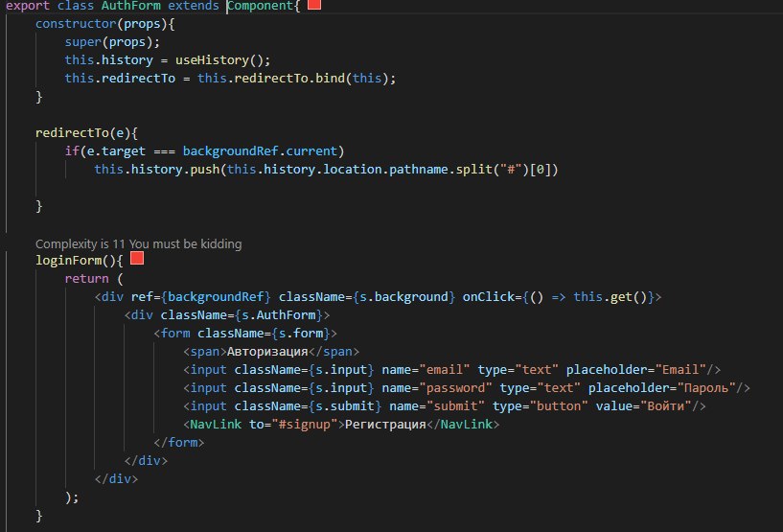
Task: Click the 'extends' keyword
Action: click(194, 6)
